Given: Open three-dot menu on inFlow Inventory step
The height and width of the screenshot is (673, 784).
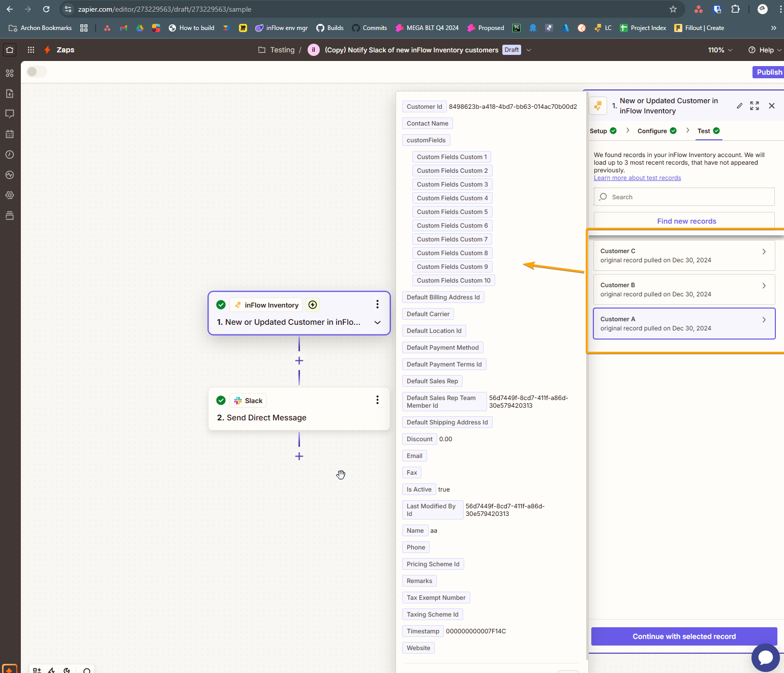Looking at the screenshot, I should [x=377, y=304].
